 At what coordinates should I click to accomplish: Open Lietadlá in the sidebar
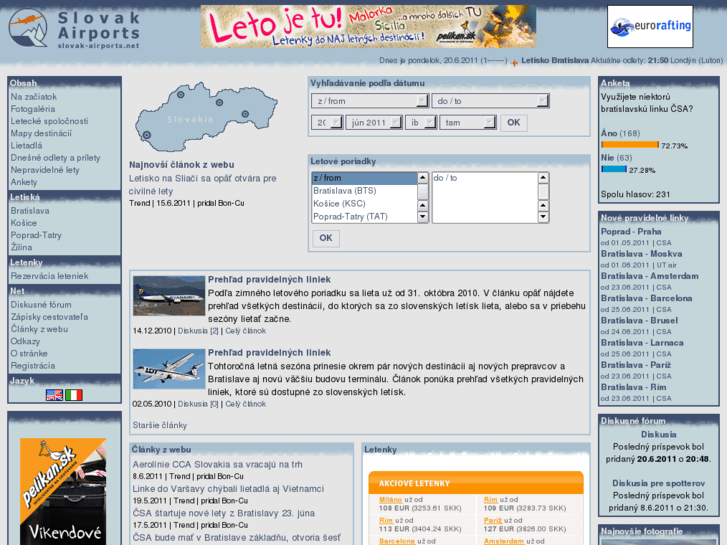26,145
